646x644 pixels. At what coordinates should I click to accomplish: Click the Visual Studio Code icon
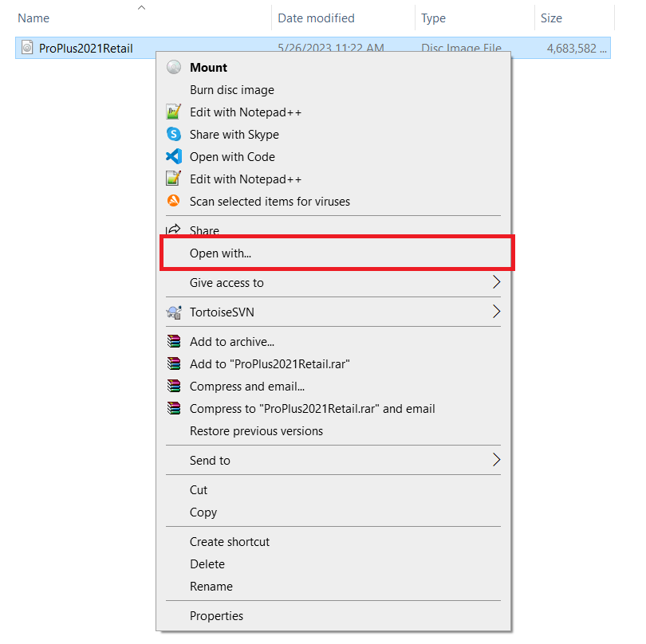(174, 156)
